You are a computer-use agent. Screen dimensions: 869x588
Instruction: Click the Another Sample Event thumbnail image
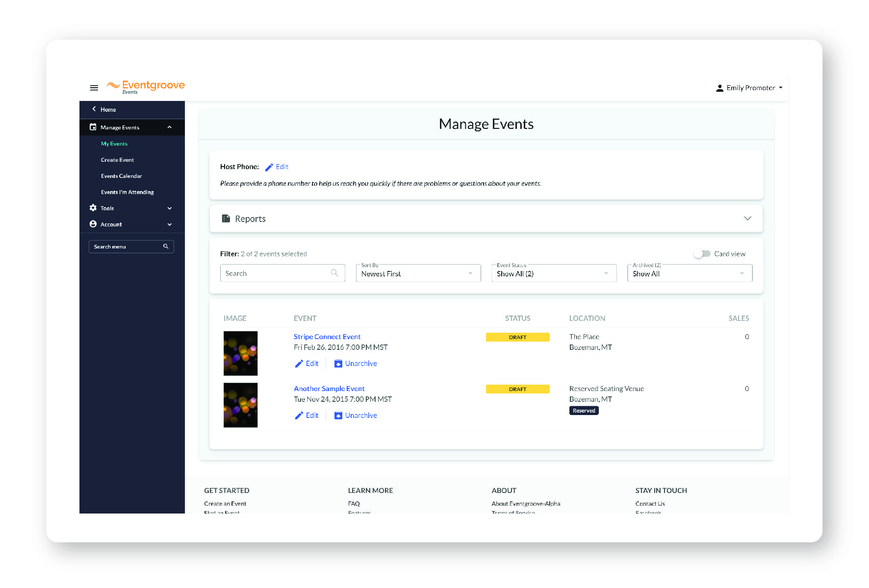[x=240, y=405]
